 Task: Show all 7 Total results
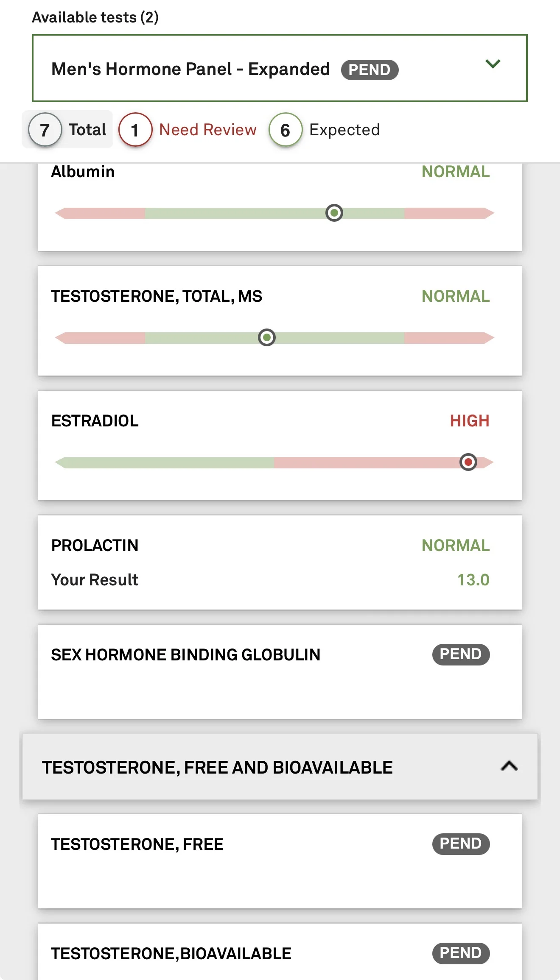[67, 130]
